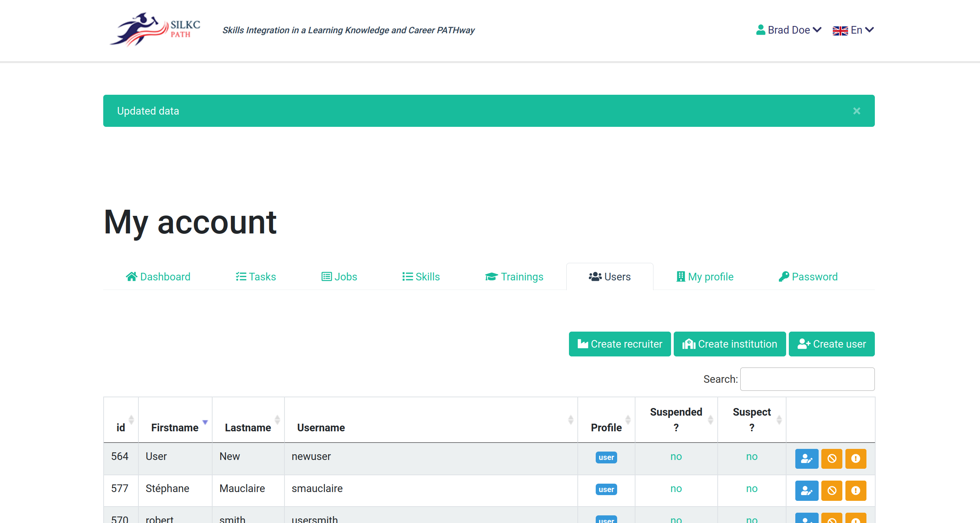Focus the users Search field

coord(807,379)
